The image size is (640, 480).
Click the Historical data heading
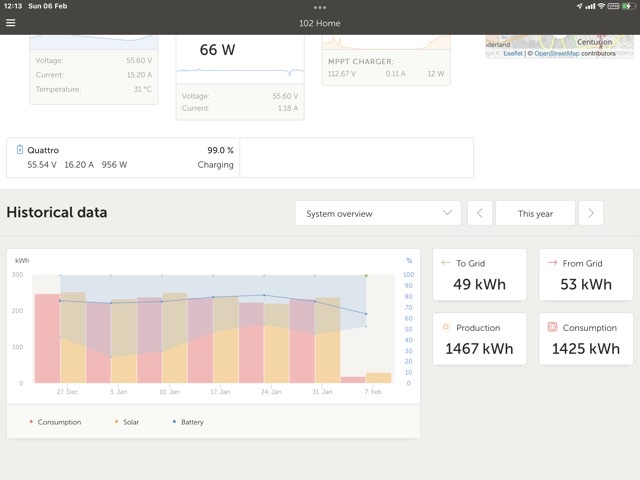tap(57, 212)
